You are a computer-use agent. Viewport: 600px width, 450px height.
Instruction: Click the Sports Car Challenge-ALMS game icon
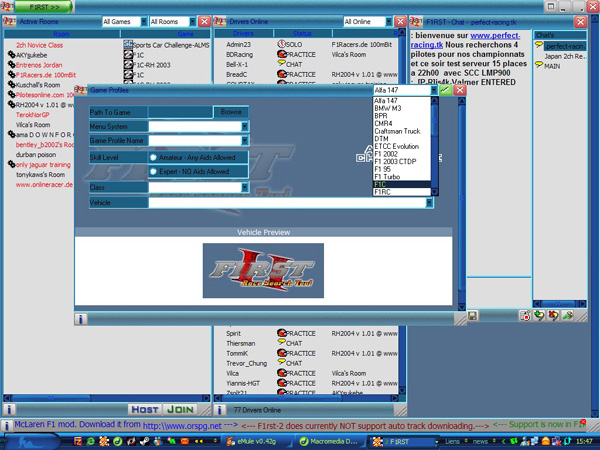pyautogui.click(x=128, y=44)
